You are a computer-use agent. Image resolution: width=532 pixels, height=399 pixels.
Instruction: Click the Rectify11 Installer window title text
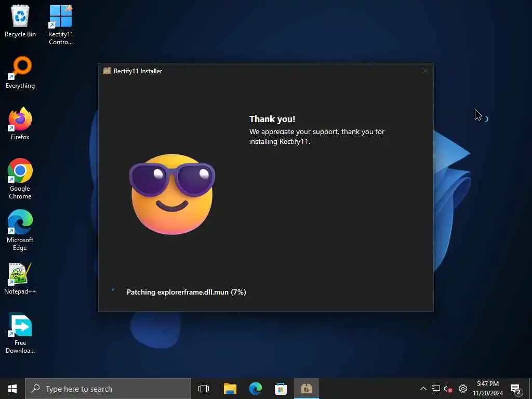coord(138,71)
